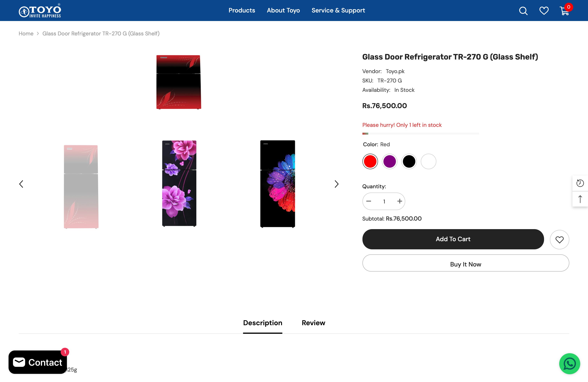Select the Purple color option

click(390, 162)
